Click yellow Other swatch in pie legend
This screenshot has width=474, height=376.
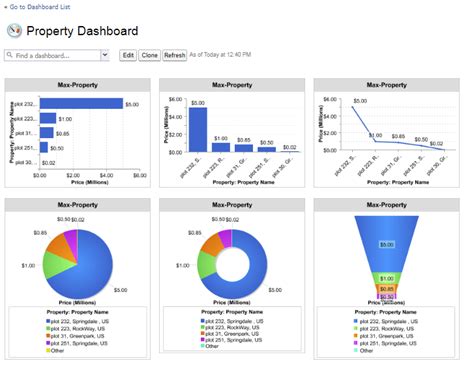pos(48,350)
